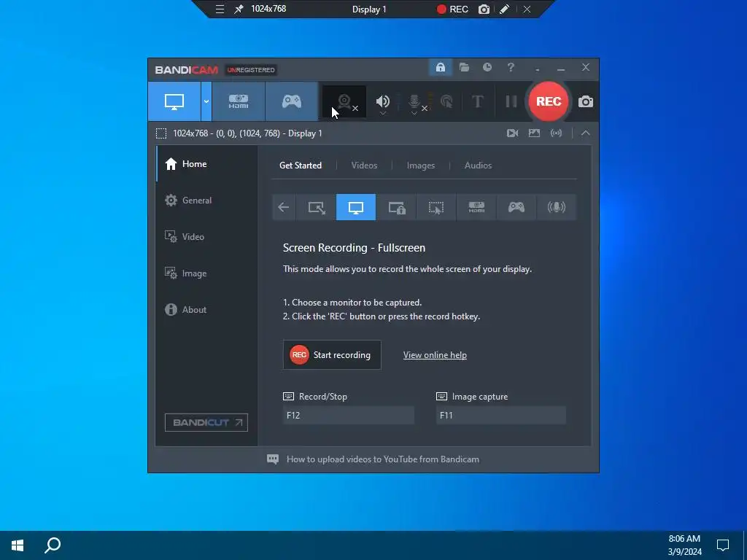
Task: Open the Home sidebar section
Action: point(206,164)
